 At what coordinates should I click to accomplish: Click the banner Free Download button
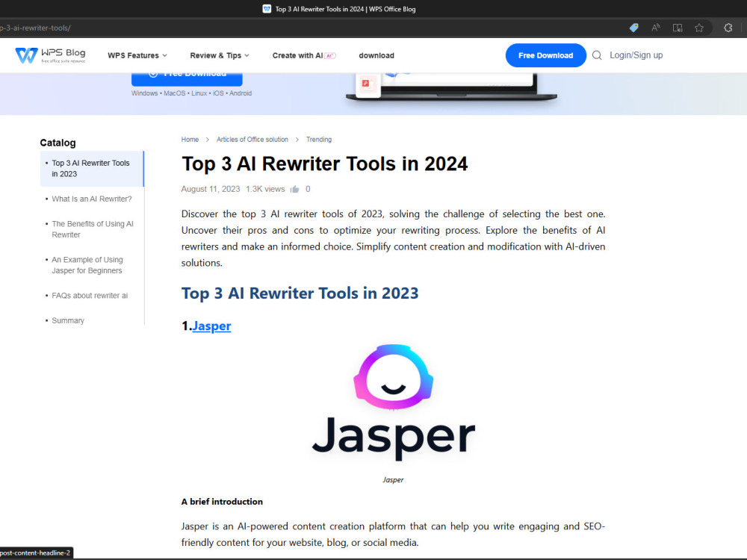(187, 78)
